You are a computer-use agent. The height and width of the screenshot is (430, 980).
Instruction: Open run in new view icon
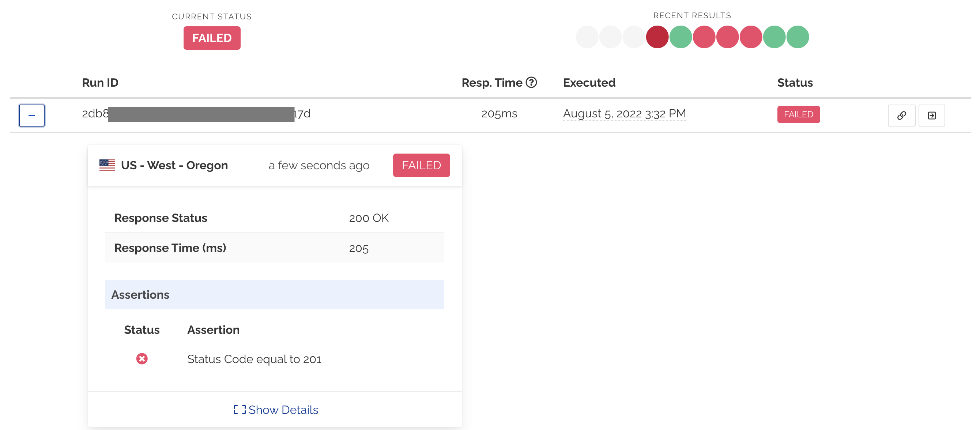pyautogui.click(x=931, y=115)
